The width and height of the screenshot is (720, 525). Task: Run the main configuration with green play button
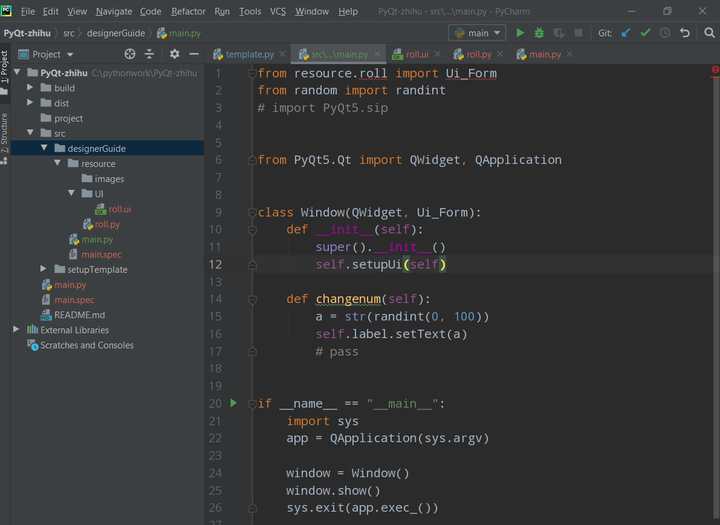[520, 33]
